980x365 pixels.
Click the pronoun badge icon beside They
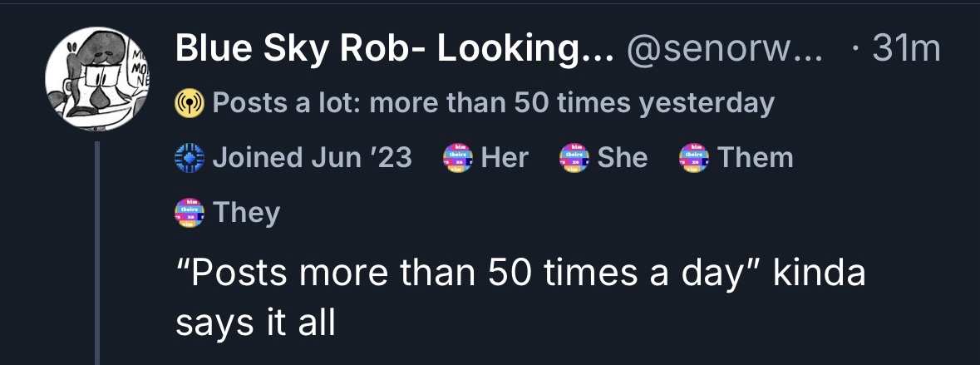(189, 212)
